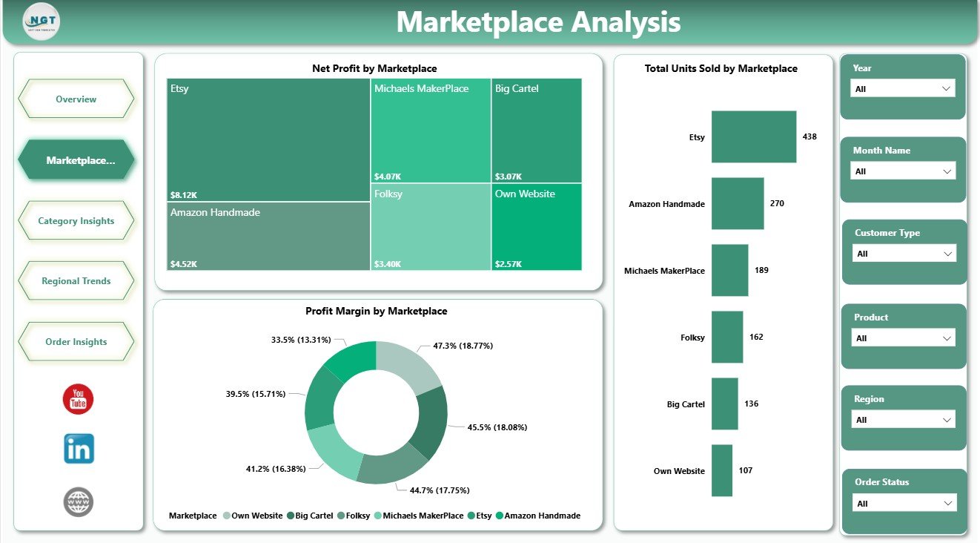Image resolution: width=980 pixels, height=543 pixels.
Task: Click the Big Cartel bar showing 136
Action: pyautogui.click(x=725, y=404)
